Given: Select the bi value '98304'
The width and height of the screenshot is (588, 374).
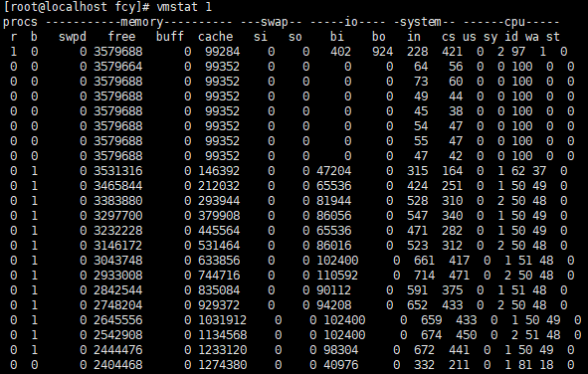Looking at the screenshot, I should tap(341, 350).
